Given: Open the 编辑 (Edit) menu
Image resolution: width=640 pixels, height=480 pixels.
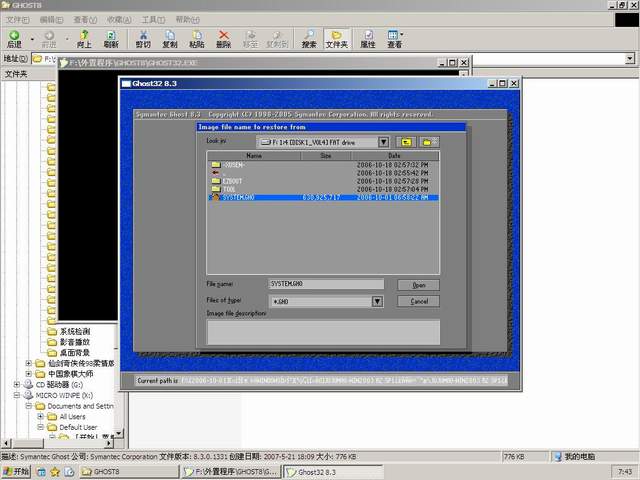Looking at the screenshot, I should point(49,19).
